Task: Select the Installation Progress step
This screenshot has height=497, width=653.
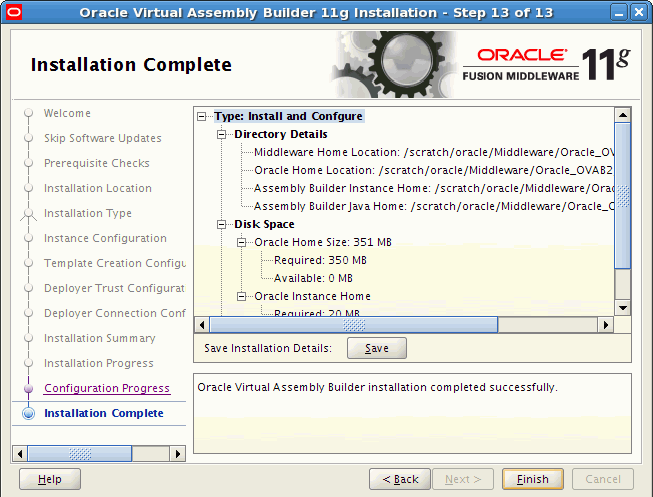Action: click(x=99, y=363)
